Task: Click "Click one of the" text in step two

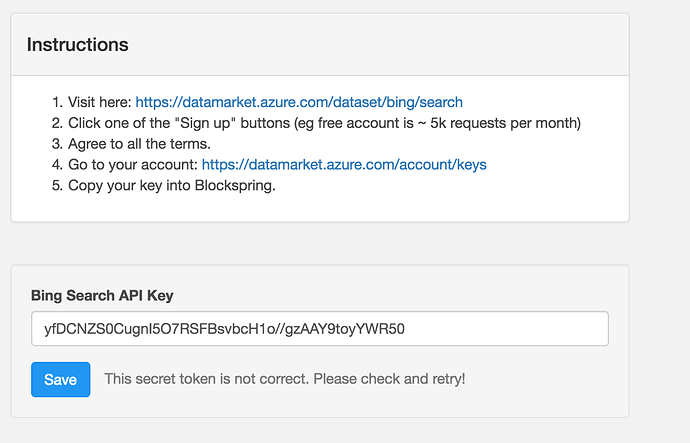Action: point(119,123)
